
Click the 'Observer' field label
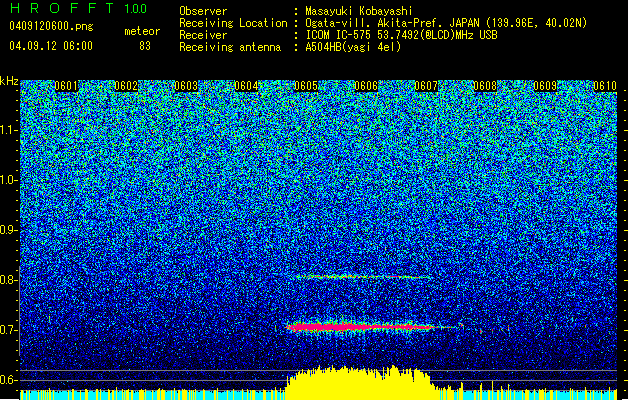[x=203, y=11]
